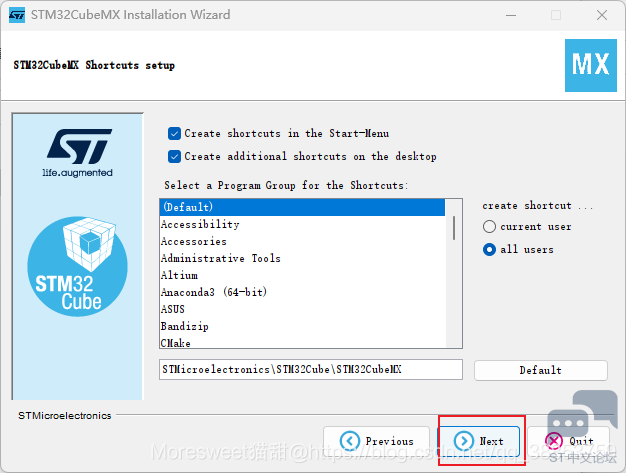This screenshot has width=626, height=473.
Task: Click the ST life.augmented logo
Action: pyautogui.click(x=77, y=153)
